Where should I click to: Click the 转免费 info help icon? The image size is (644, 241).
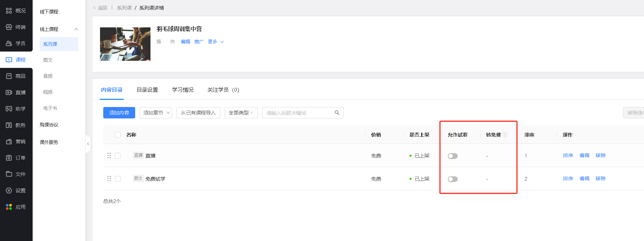(505, 135)
